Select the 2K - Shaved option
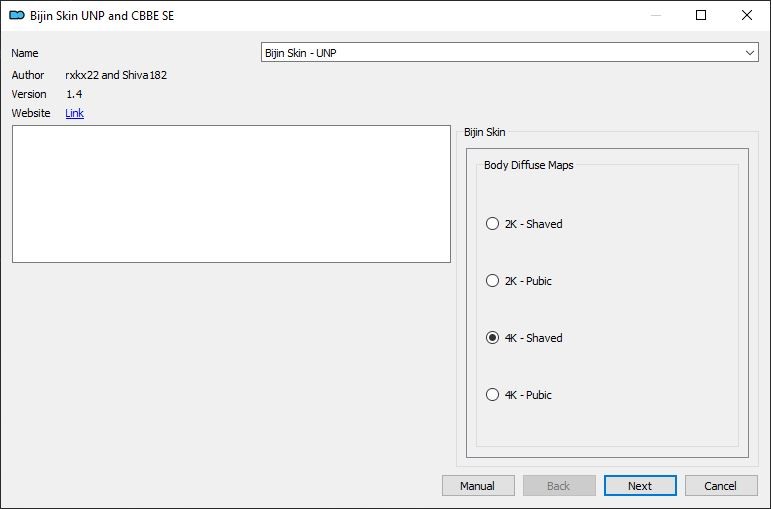771x509 pixels. tap(492, 224)
